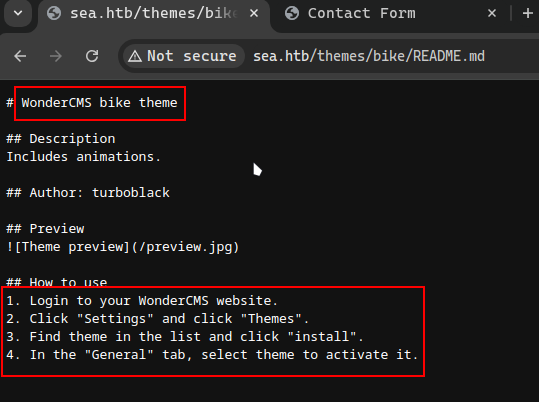Close the Contact Form tab
539x402 pixels.
pos(492,13)
